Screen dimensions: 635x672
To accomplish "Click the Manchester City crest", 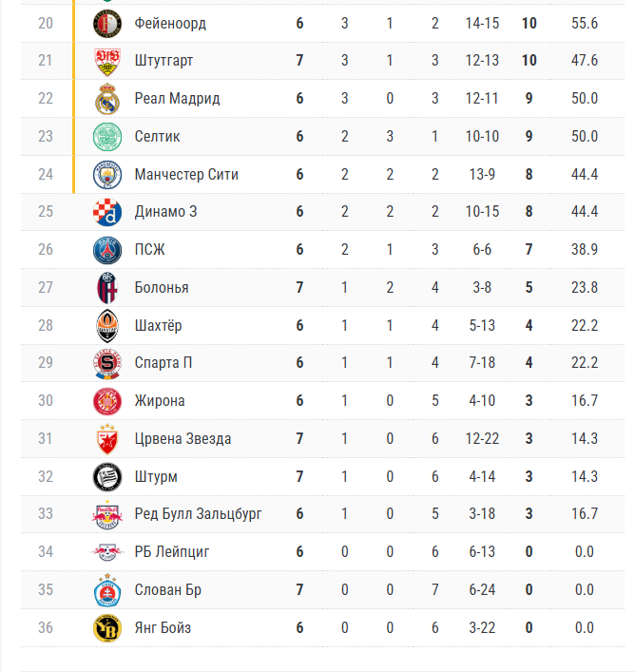I will point(107,175).
